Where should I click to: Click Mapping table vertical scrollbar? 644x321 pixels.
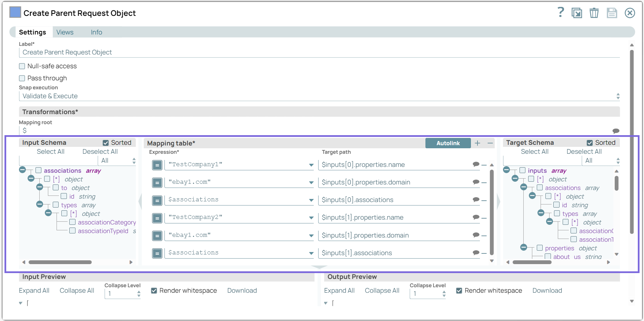coord(492,212)
